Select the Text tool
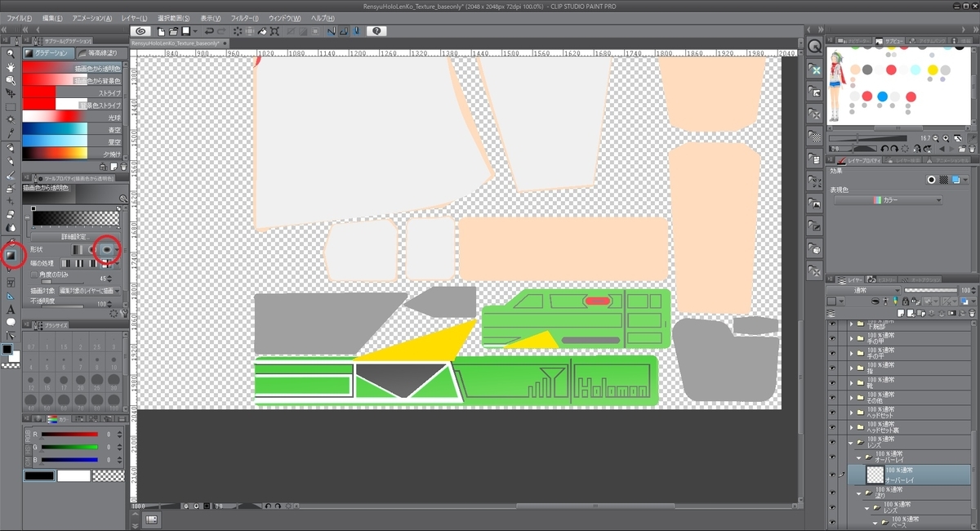The width and height of the screenshot is (980, 531). point(11,309)
